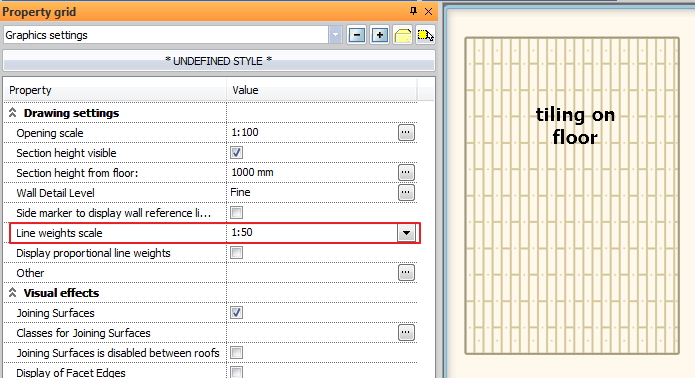Open Opening scale ellipsis button
This screenshot has width=695, height=378.
406,132
